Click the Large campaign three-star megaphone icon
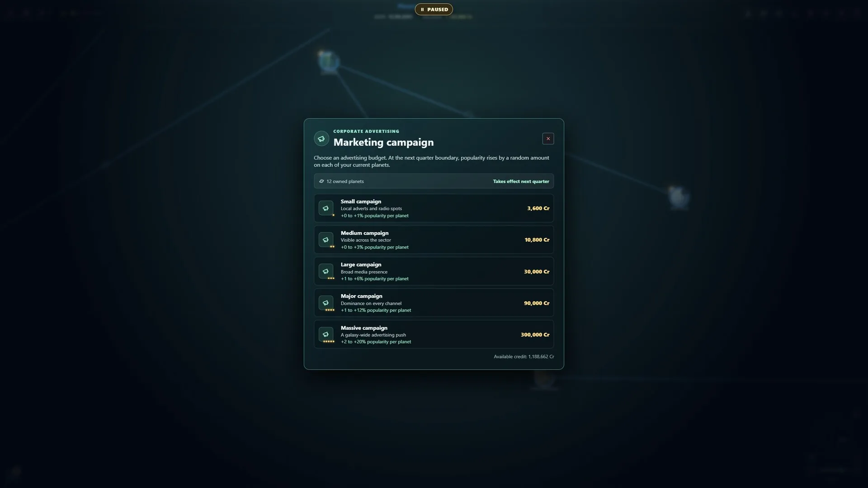Image resolution: width=868 pixels, height=488 pixels. click(x=325, y=271)
